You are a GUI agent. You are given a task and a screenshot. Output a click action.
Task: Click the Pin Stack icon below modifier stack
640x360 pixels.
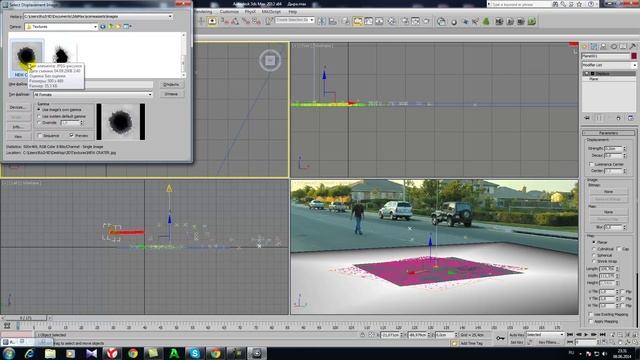[587, 118]
